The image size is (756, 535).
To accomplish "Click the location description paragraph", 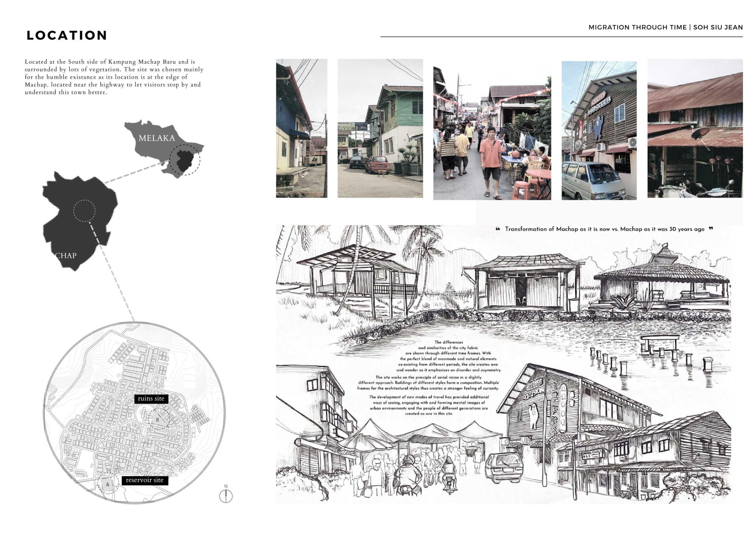I will [x=114, y=77].
